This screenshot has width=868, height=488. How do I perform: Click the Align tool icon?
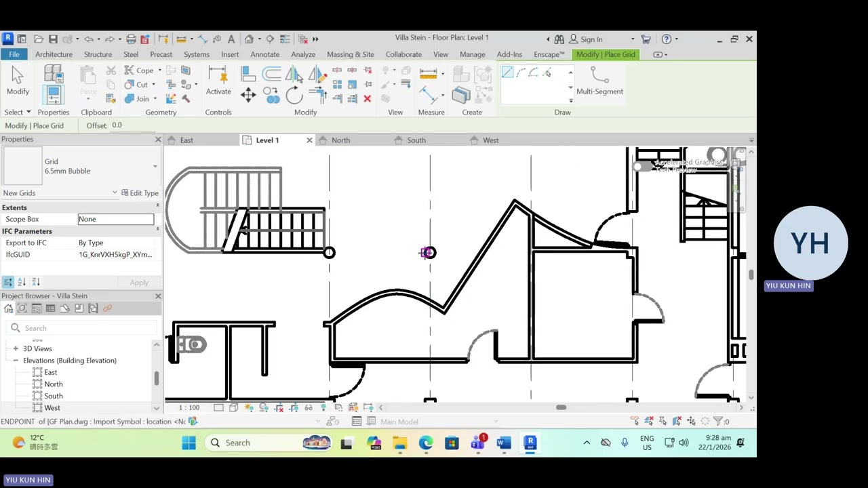248,73
